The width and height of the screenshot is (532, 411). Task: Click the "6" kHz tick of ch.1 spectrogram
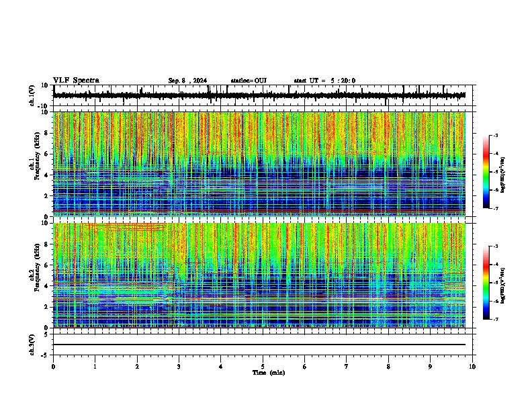47,154
